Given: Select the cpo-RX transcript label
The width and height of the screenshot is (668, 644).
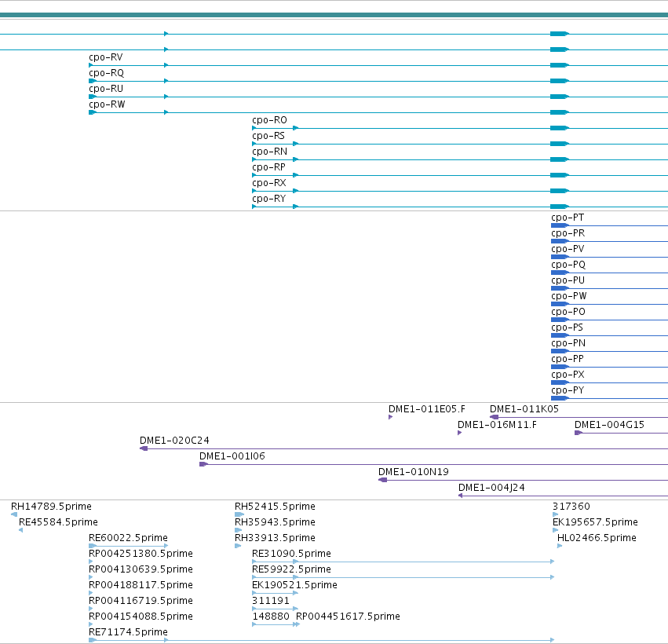Looking at the screenshot, I should tap(268, 183).
